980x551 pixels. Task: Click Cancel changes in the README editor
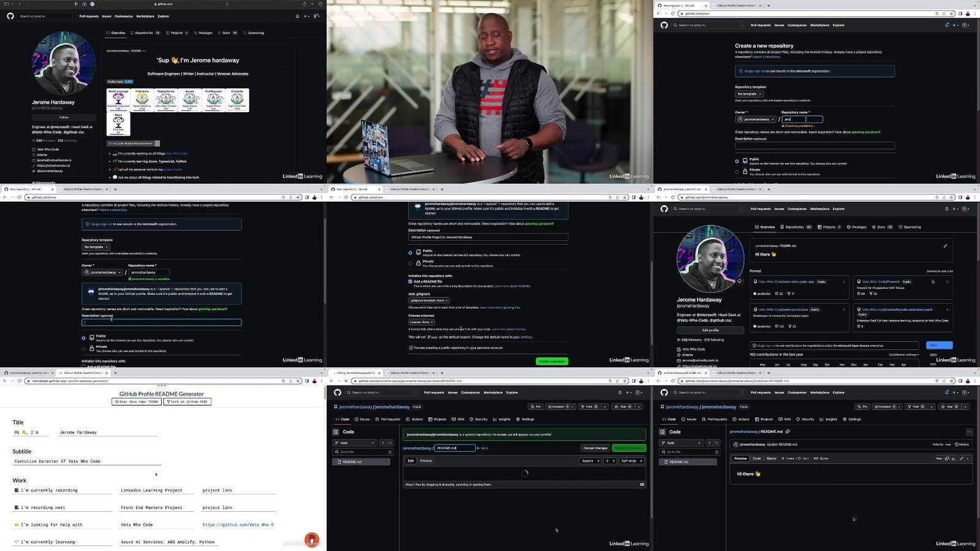(x=595, y=448)
